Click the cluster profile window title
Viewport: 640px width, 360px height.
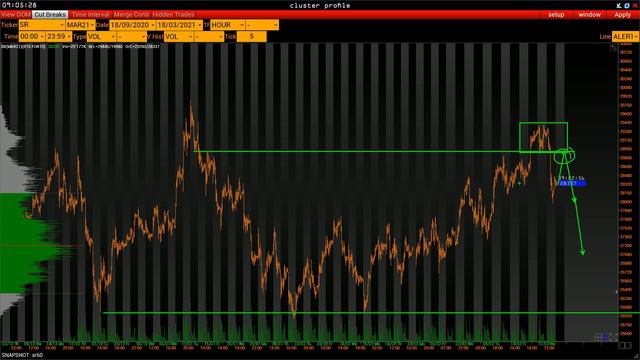pos(320,5)
